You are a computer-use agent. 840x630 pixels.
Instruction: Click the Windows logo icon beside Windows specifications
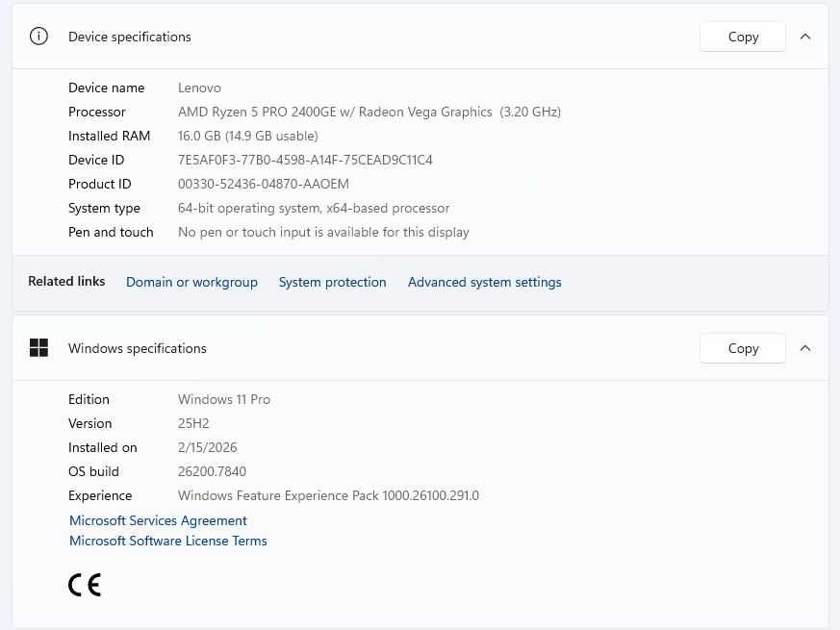38,347
